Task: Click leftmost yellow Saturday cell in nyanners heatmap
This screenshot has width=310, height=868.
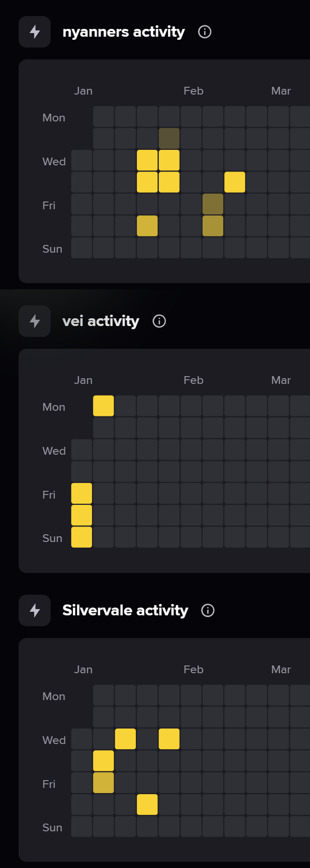Action: [147, 226]
